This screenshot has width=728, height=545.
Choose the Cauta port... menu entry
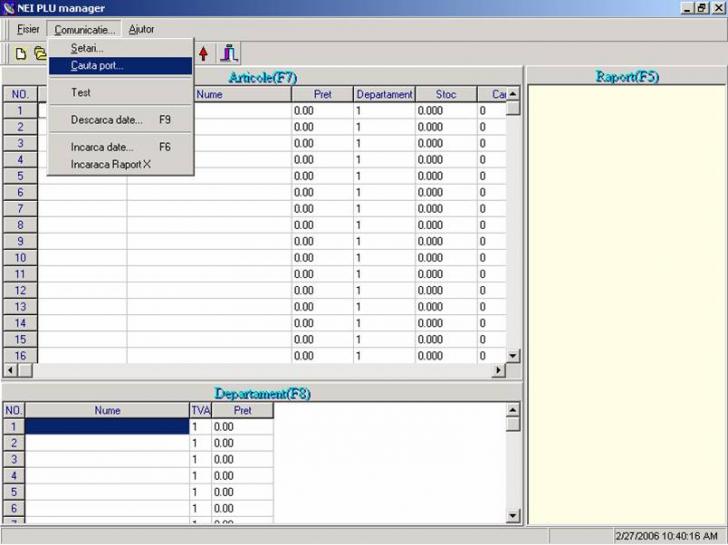97,66
